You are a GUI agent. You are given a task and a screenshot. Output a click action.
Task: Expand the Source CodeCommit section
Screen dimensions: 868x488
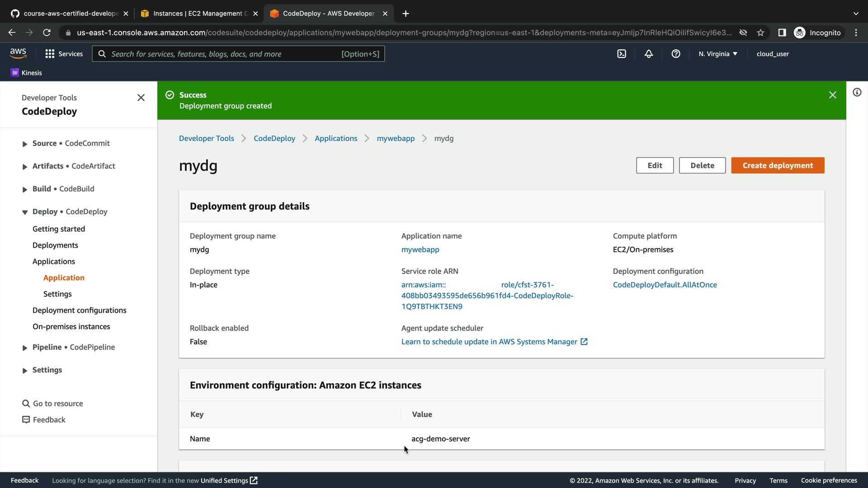pyautogui.click(x=25, y=144)
